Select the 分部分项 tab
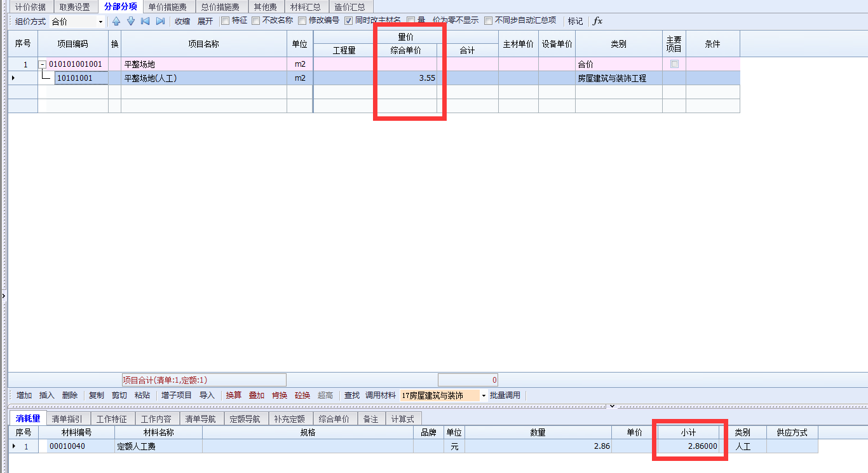The width and height of the screenshot is (868, 473). tap(121, 7)
